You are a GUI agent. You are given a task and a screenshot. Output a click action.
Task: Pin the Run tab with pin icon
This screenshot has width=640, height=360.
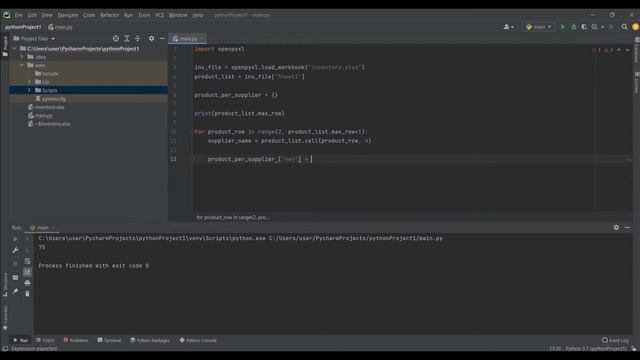pyautogui.click(x=15, y=291)
